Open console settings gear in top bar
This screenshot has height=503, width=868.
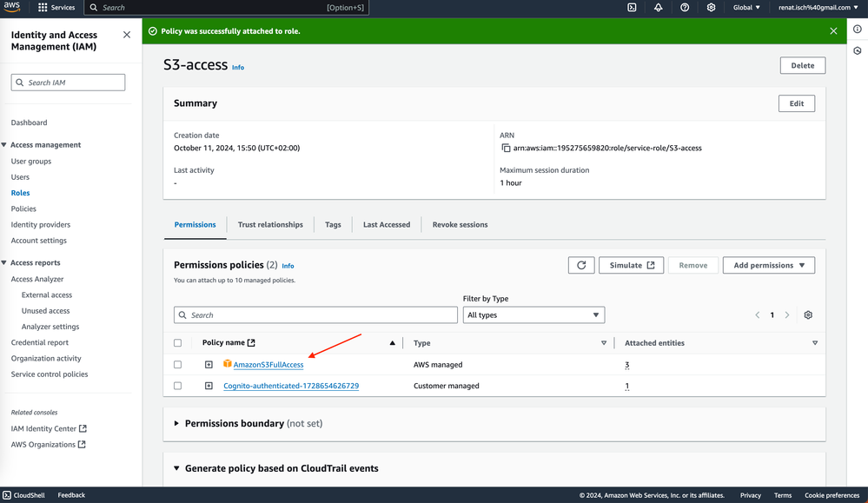712,7
